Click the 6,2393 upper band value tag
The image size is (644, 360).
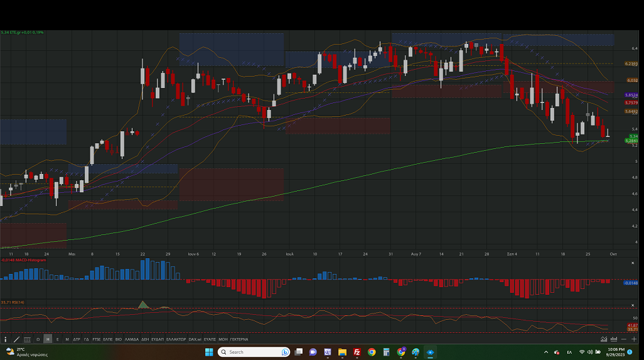click(x=631, y=63)
